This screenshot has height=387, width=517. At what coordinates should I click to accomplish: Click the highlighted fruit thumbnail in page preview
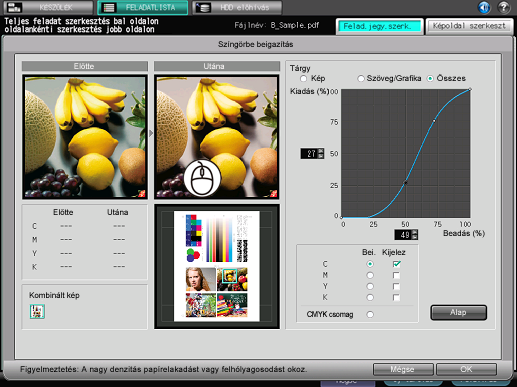tap(232, 279)
